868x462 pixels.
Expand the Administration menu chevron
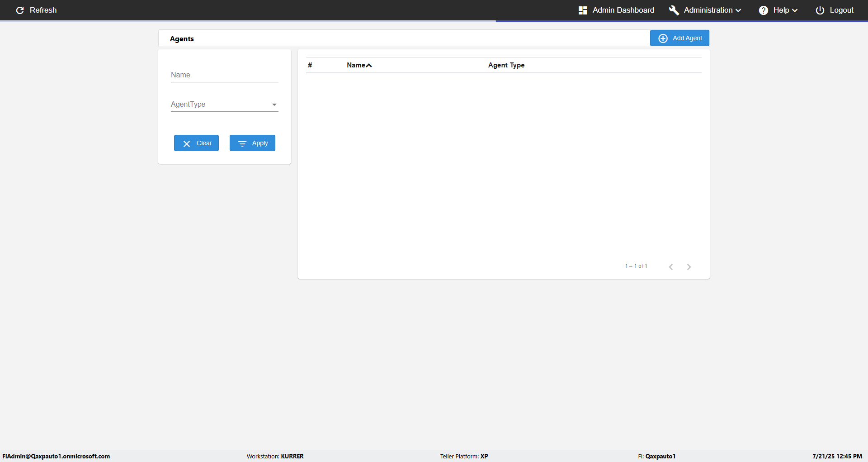tap(738, 10)
